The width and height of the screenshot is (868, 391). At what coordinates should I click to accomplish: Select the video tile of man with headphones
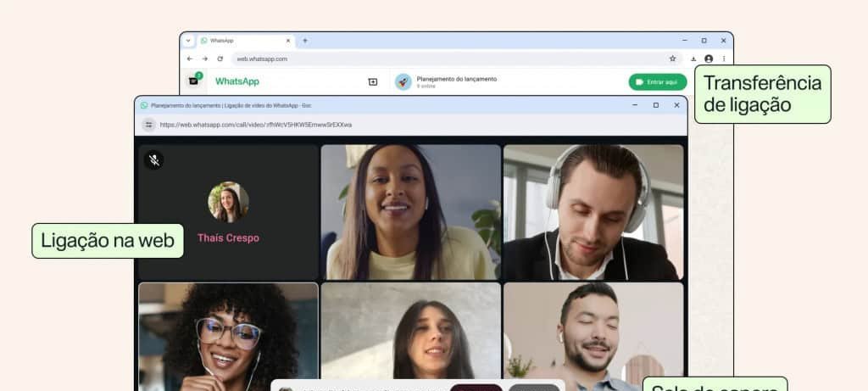pos(593,212)
